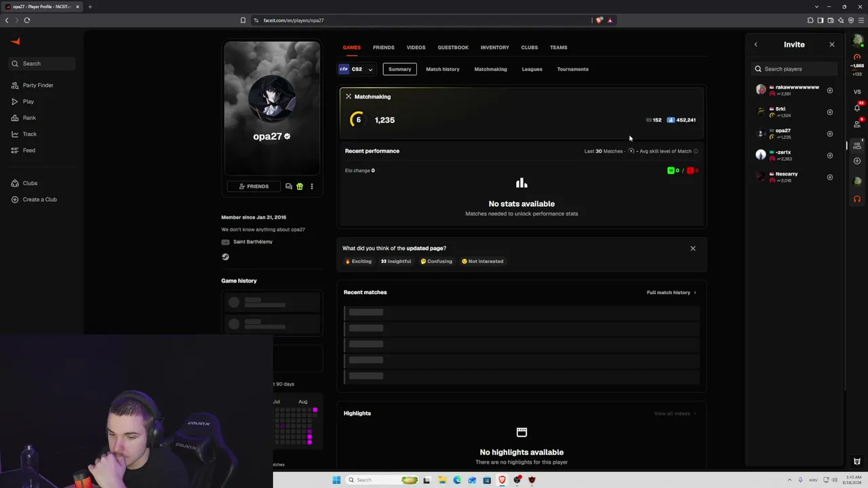Open the three-dot profile options menu
The image size is (868, 488).
point(312,186)
